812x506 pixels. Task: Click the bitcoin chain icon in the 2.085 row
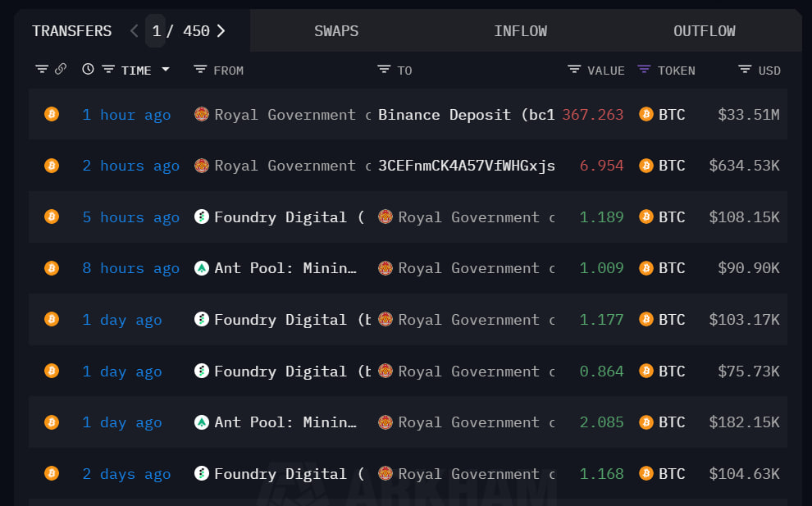point(52,422)
